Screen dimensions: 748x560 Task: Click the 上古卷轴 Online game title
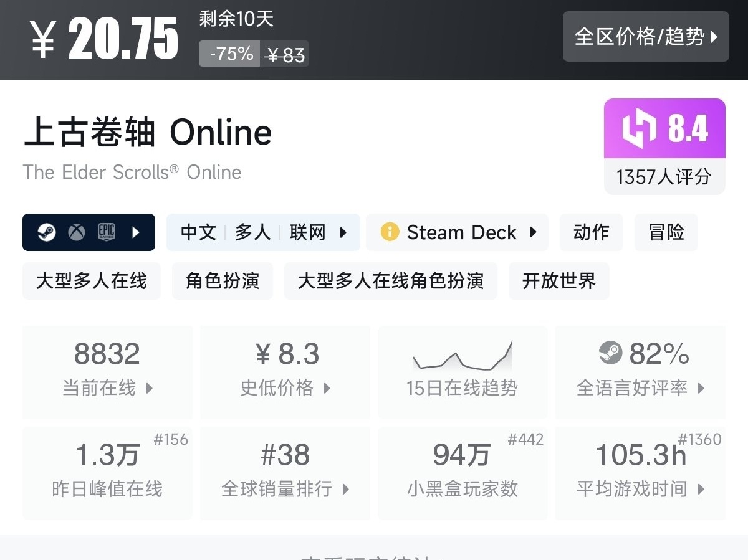(x=148, y=132)
